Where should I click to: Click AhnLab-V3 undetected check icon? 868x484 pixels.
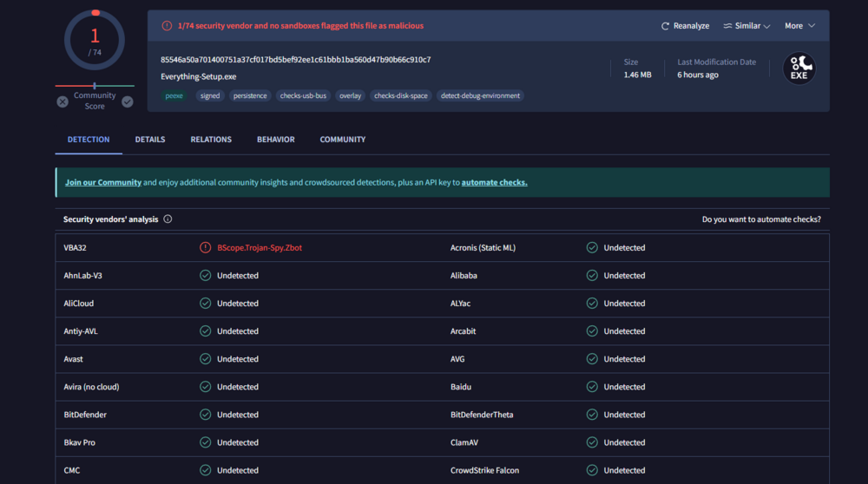tap(206, 276)
